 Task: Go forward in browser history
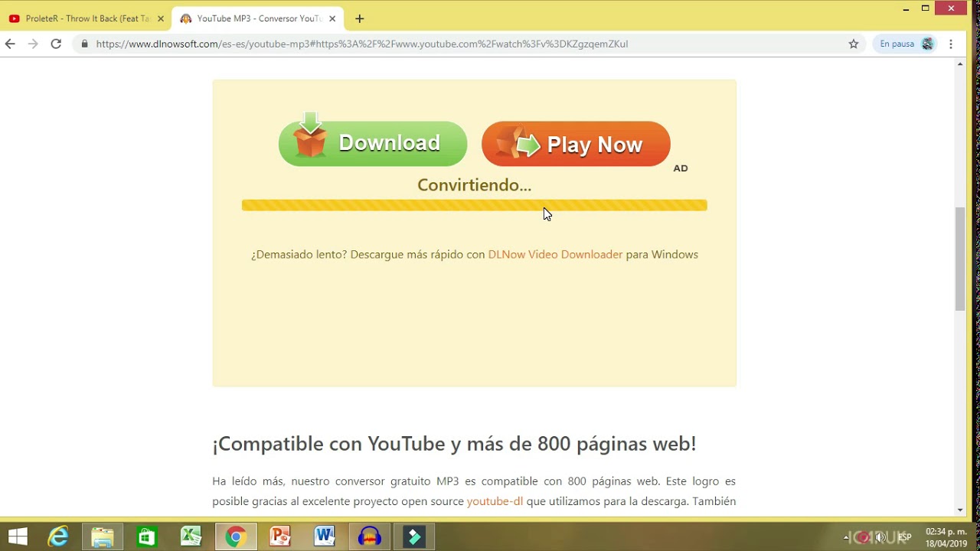point(33,44)
